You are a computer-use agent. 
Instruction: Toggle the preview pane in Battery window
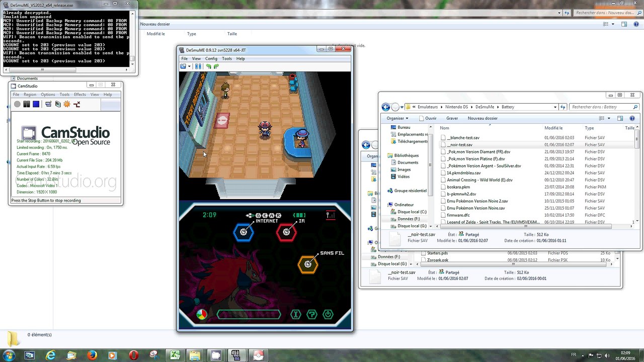(x=620, y=118)
